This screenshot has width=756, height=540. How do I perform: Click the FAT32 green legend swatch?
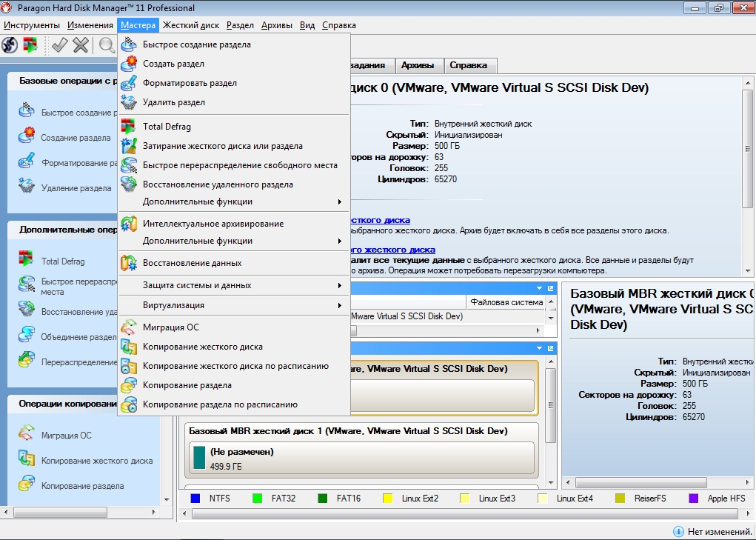[x=258, y=499]
